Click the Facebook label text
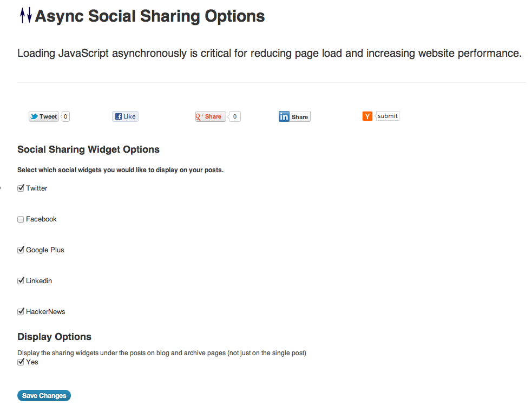 41,219
